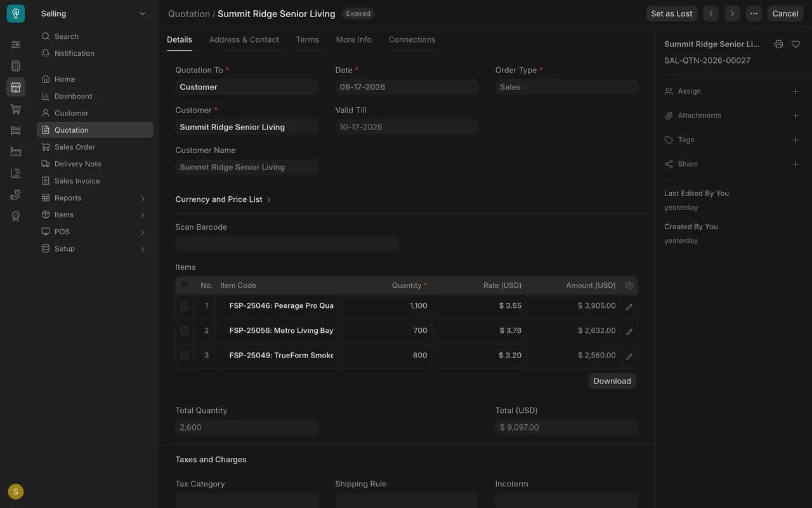This screenshot has height=508, width=812.
Task: Expand POS in the sidebar
Action: pos(95,232)
